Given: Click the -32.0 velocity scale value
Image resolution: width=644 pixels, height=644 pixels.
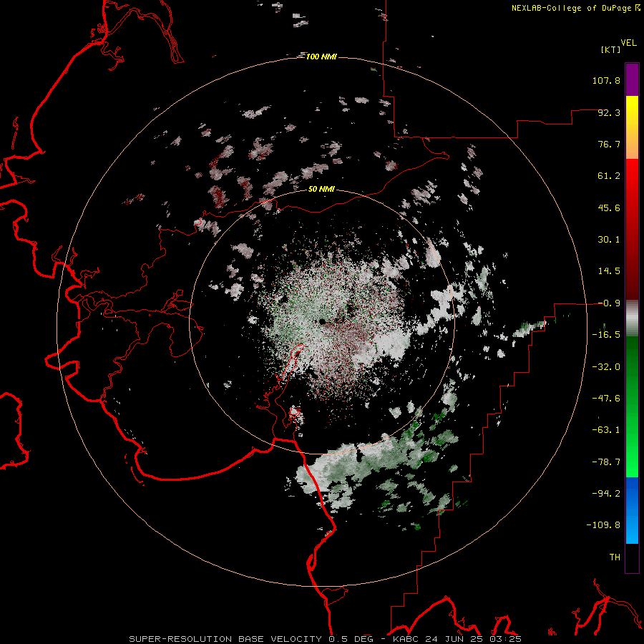Looking at the screenshot, I should [x=606, y=367].
